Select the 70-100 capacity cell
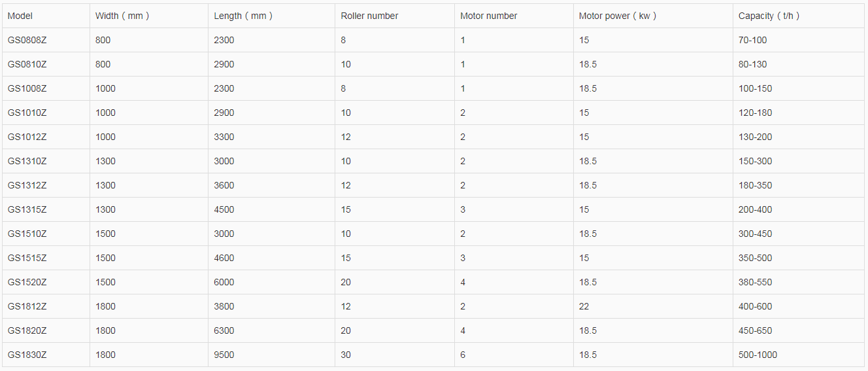 click(752, 40)
